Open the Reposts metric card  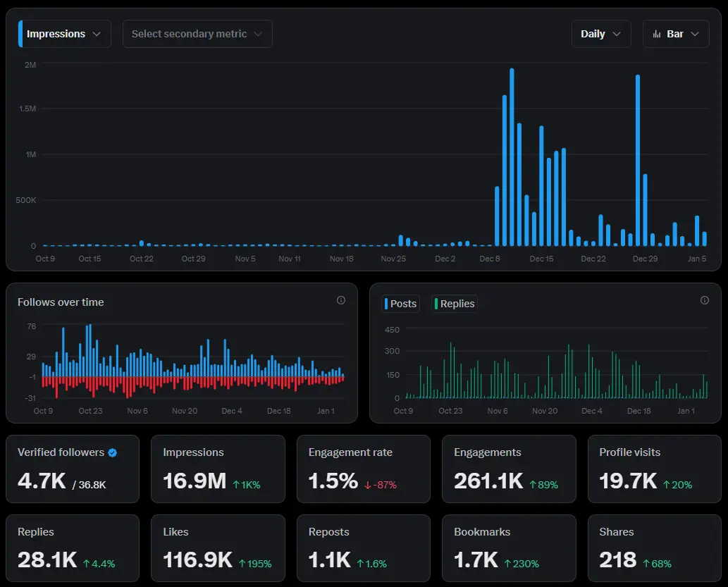coord(363,548)
